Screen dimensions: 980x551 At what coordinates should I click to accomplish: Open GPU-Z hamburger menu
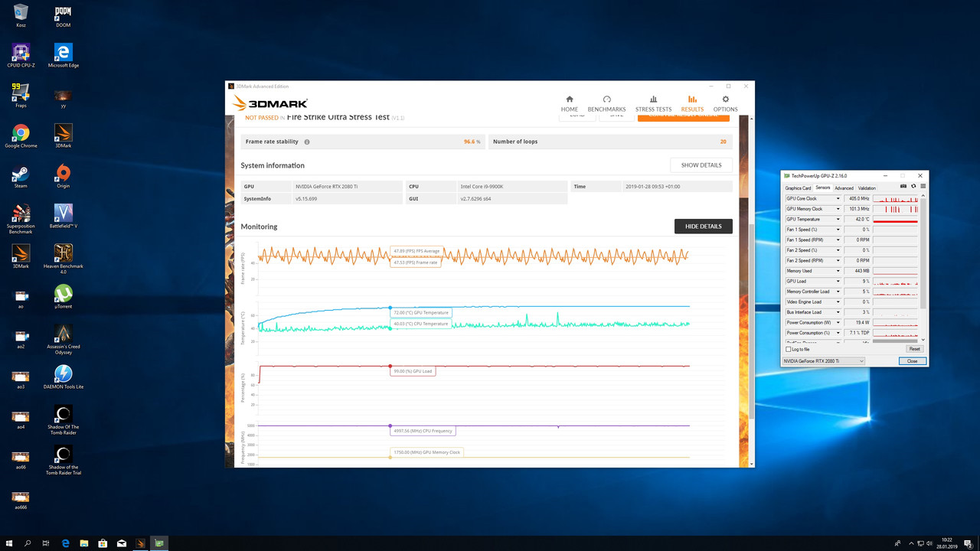pyautogui.click(x=923, y=187)
